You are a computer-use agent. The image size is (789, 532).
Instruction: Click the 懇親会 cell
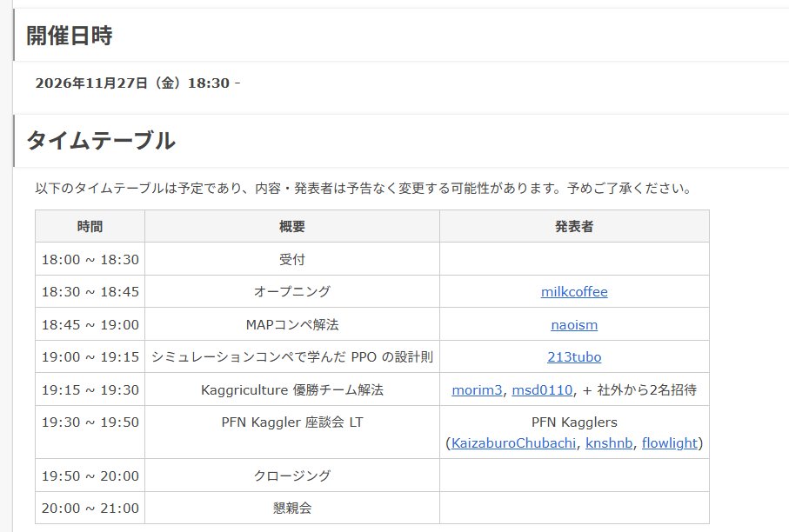[x=292, y=508]
